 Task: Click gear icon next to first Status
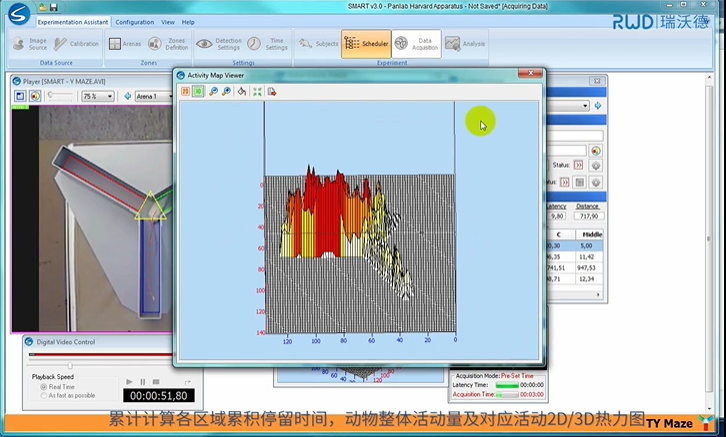click(596, 165)
